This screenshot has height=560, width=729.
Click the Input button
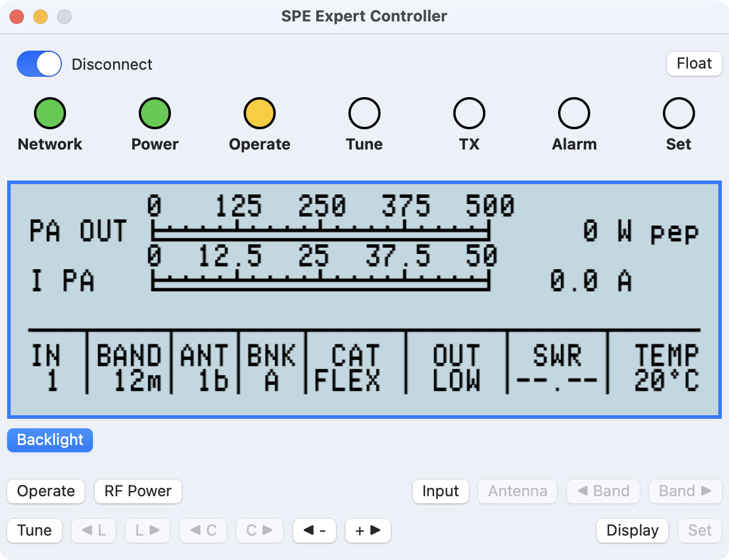(441, 491)
